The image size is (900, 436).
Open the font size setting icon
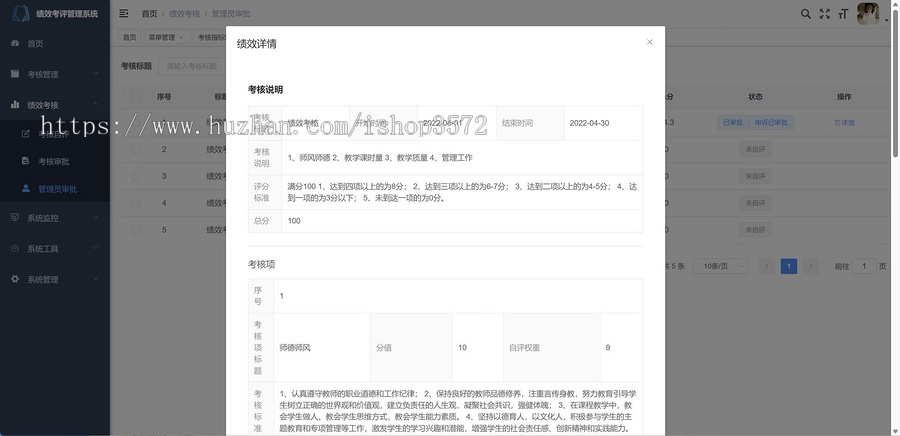tap(843, 14)
